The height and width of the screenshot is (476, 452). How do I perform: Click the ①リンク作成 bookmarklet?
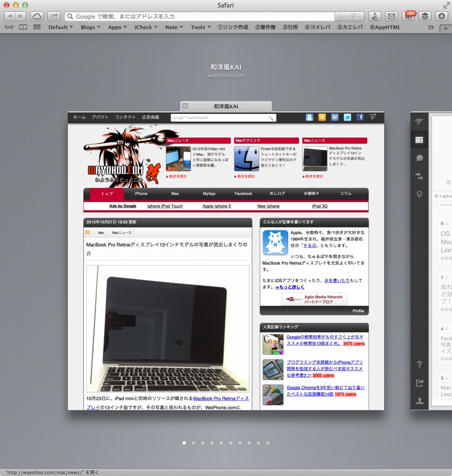233,27
